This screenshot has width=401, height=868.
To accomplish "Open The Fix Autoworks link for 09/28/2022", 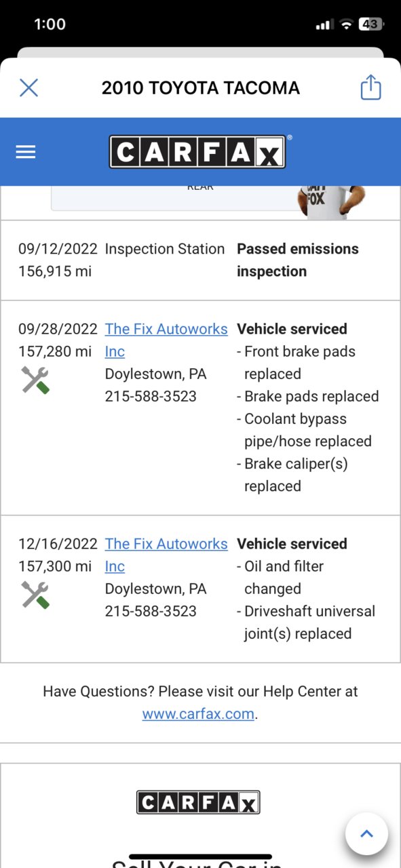I will click(x=166, y=329).
